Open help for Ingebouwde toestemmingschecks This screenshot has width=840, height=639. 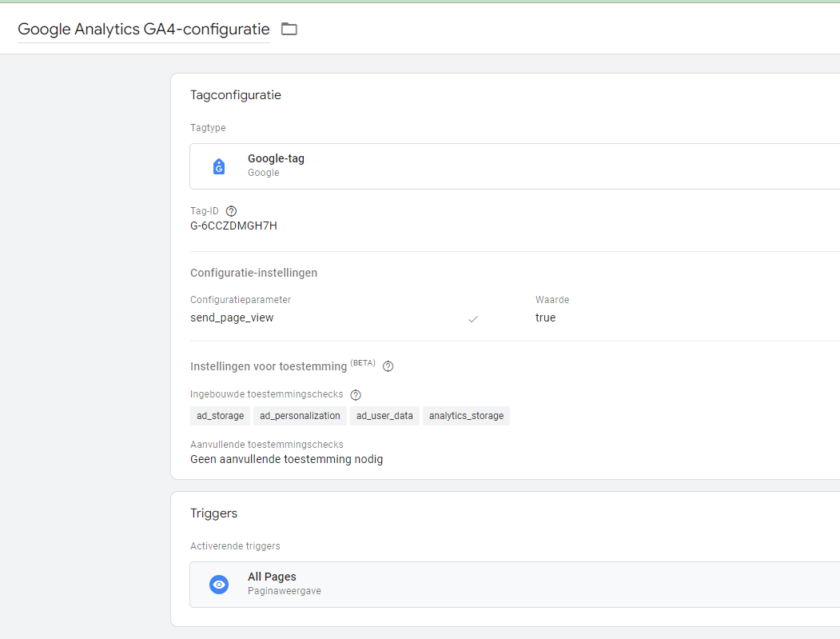coord(356,395)
